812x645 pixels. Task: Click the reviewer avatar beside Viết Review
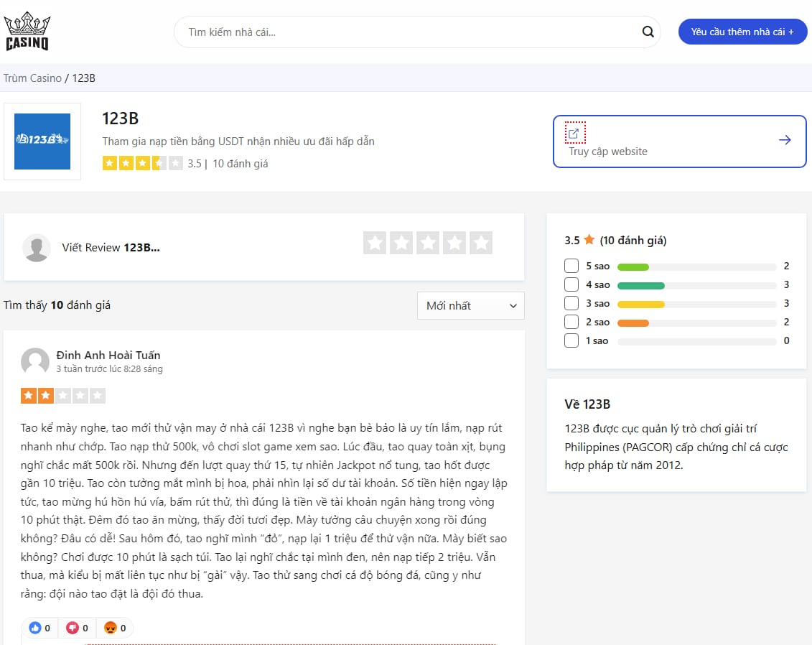pyautogui.click(x=37, y=248)
